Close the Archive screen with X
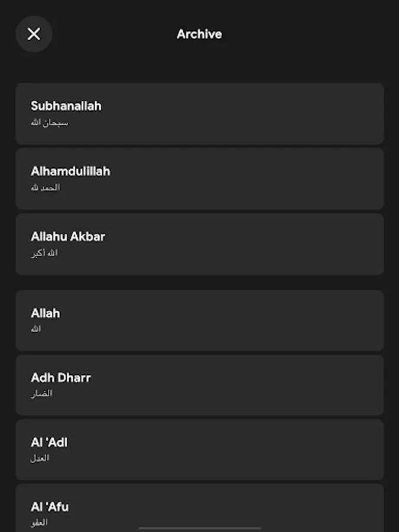The height and width of the screenshot is (532, 399). coord(34,34)
